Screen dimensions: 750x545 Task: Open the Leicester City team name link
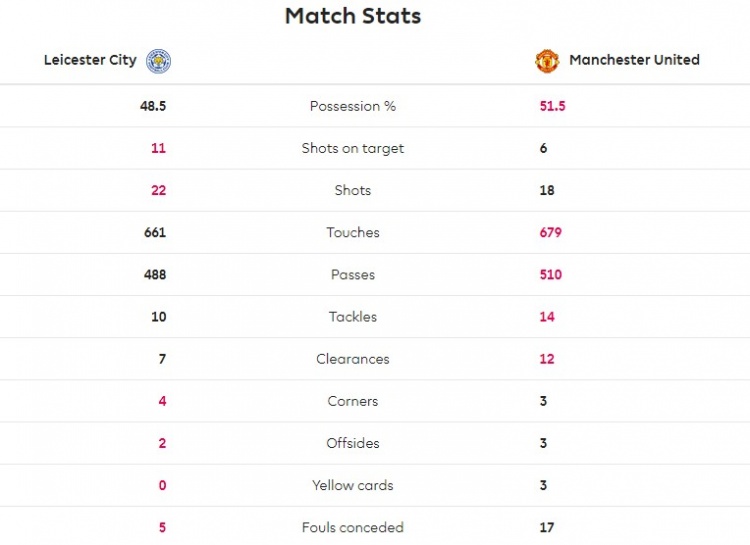[x=90, y=60]
